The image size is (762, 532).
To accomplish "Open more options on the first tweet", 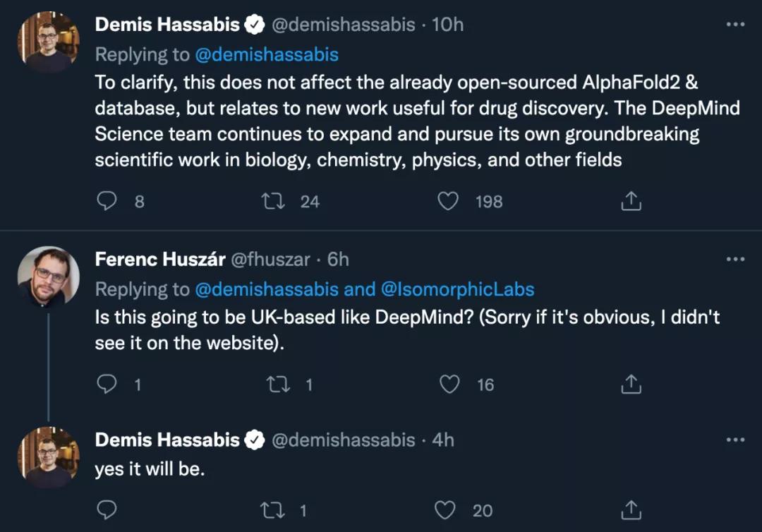I will pyautogui.click(x=735, y=25).
